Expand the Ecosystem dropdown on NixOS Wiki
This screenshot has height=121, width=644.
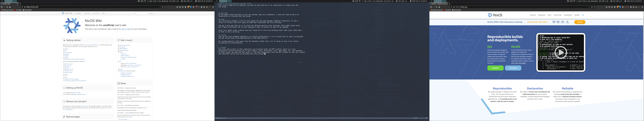78,13
